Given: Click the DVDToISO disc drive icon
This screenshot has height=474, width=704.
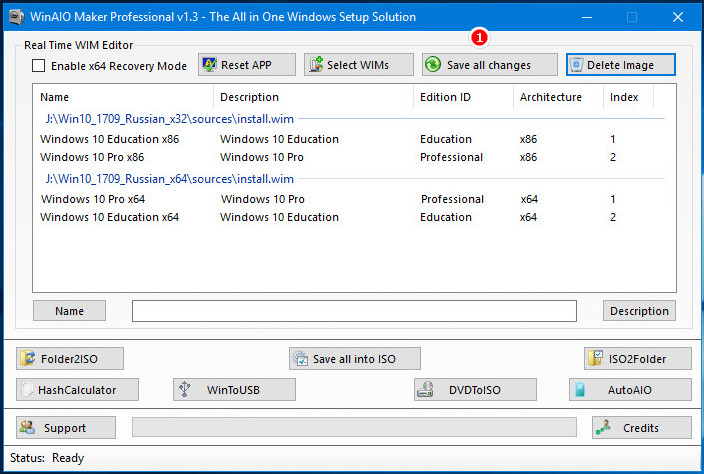Looking at the screenshot, I should click(425, 389).
